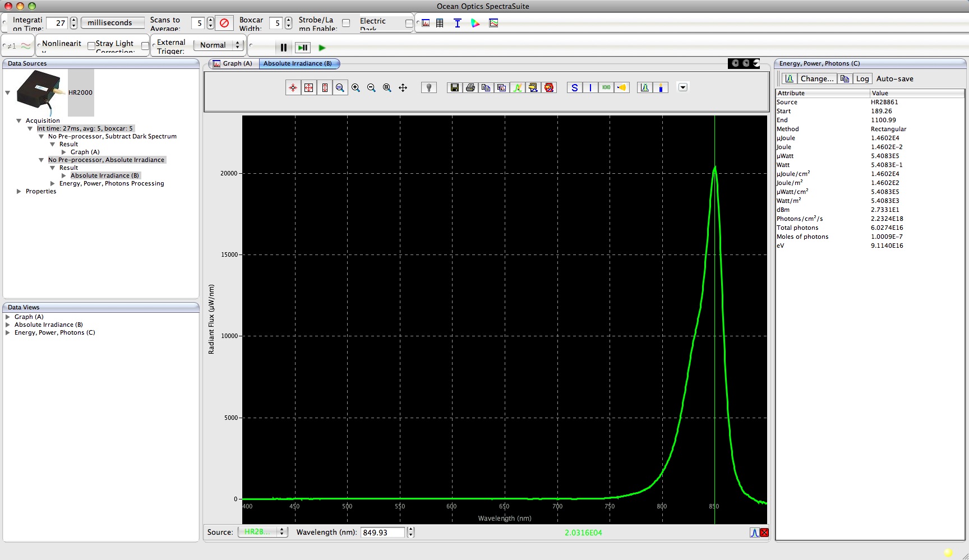This screenshot has width=969, height=560.
Task: Click the delete overlay spectrum icon
Action: click(533, 87)
